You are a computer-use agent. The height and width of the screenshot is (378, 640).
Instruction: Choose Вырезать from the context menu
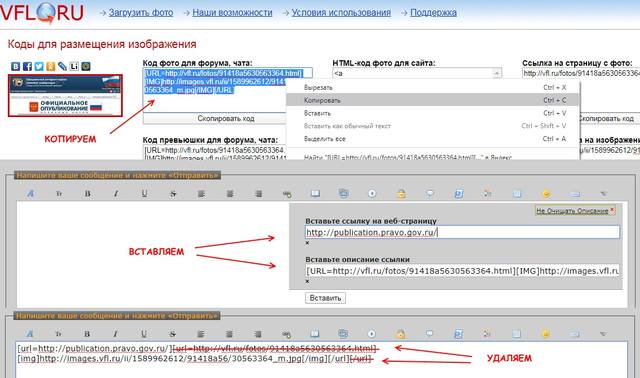click(x=433, y=87)
